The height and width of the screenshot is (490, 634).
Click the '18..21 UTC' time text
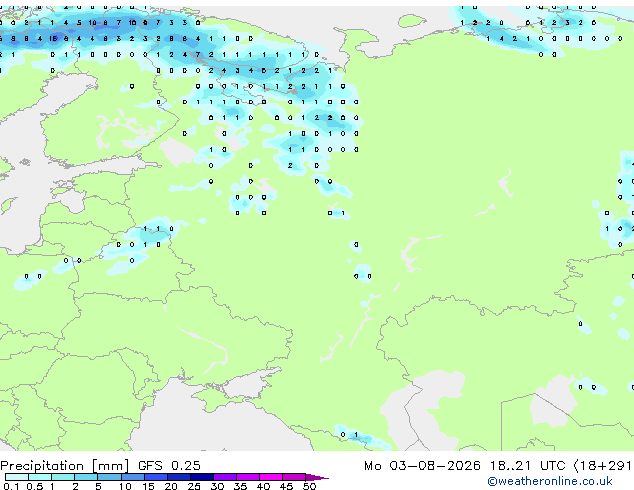(x=527, y=466)
